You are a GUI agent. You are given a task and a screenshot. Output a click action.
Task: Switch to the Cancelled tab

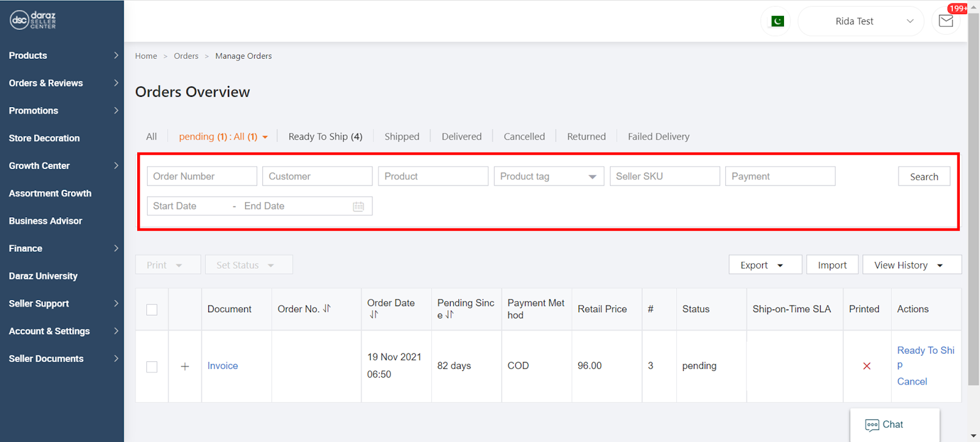pos(524,137)
